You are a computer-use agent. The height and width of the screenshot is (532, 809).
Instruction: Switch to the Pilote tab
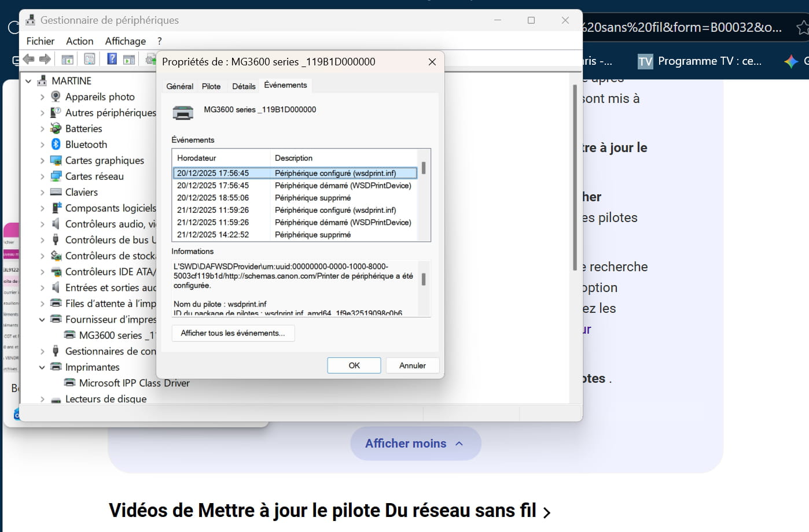pyautogui.click(x=211, y=86)
